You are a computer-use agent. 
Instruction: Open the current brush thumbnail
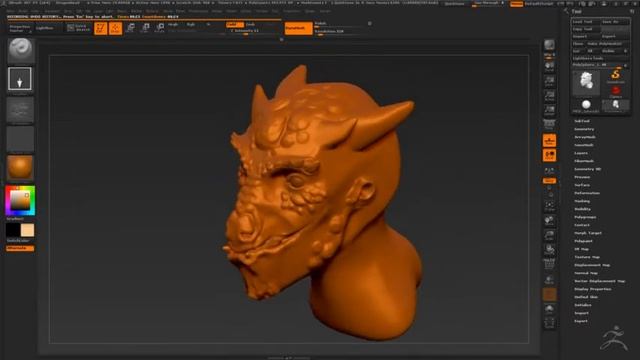(x=20, y=50)
